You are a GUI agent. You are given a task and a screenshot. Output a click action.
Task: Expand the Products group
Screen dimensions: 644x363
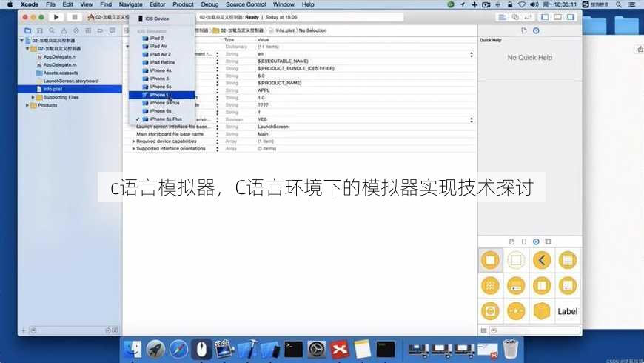click(x=27, y=105)
